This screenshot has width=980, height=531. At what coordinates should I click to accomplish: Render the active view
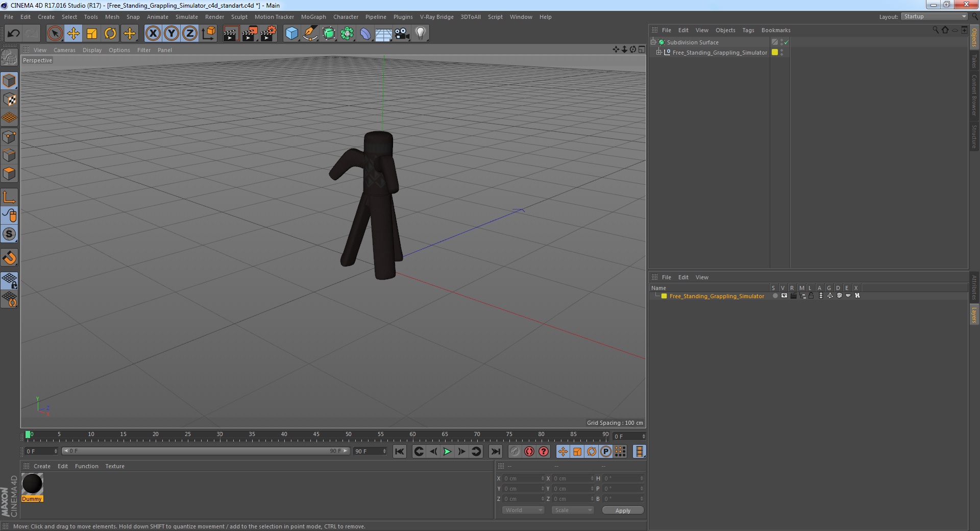tap(231, 34)
